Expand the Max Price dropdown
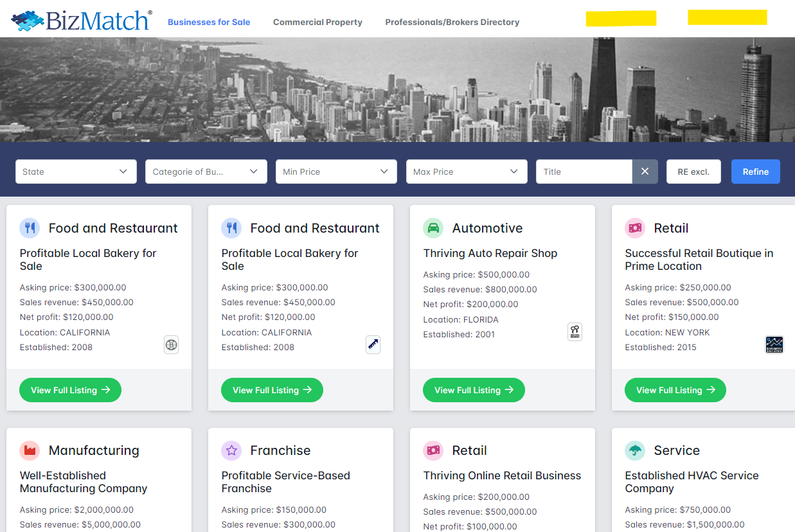The width and height of the screenshot is (795, 532). point(467,172)
